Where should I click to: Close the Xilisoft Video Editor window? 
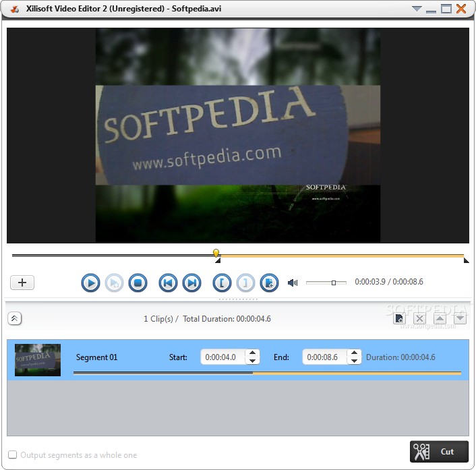tap(461, 9)
